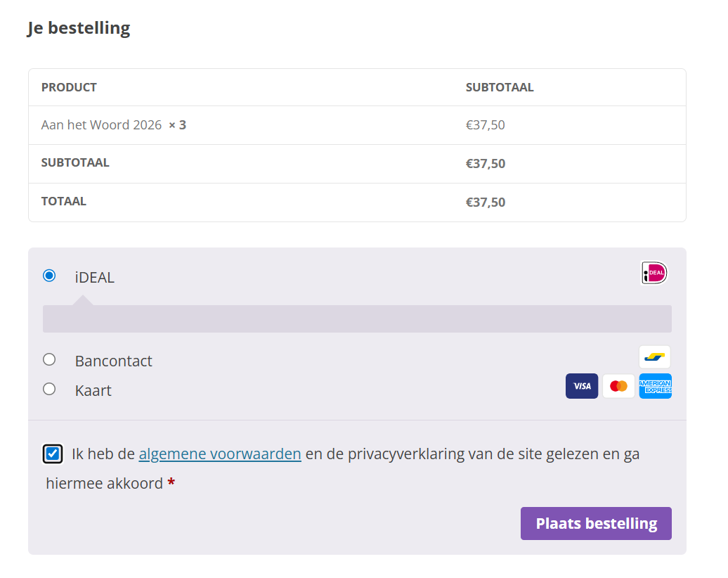Click the iDEAL description box

coord(357,319)
